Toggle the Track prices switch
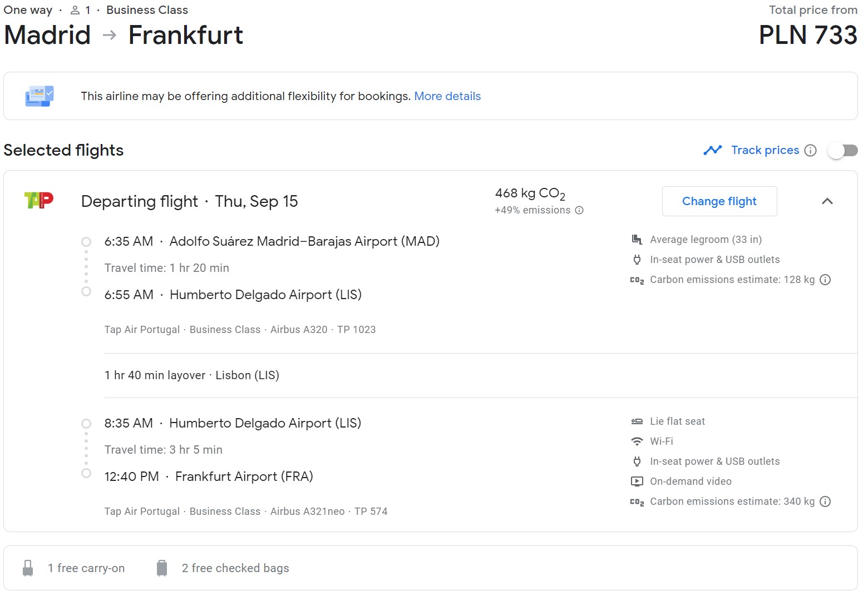 [842, 150]
